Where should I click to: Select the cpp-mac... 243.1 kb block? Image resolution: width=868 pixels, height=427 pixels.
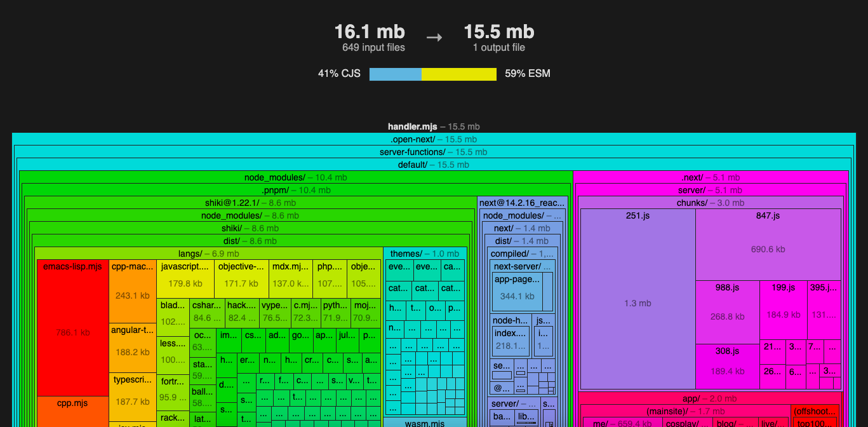tap(132, 291)
